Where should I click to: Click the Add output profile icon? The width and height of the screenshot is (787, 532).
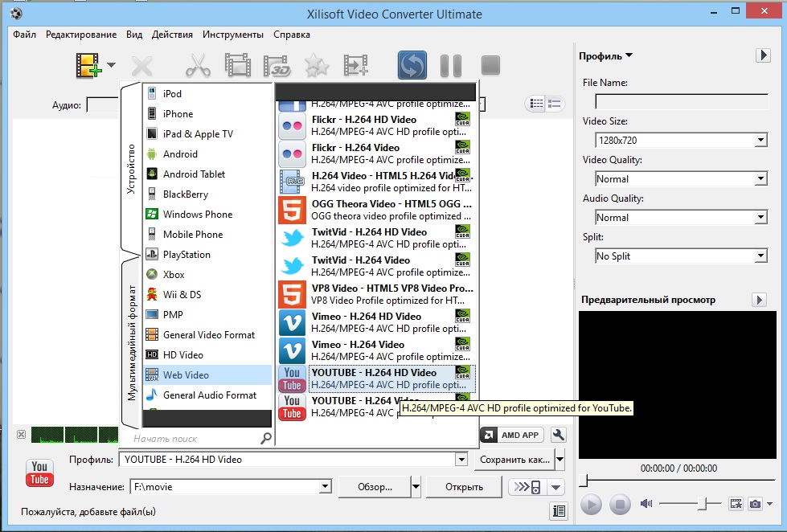(x=356, y=65)
